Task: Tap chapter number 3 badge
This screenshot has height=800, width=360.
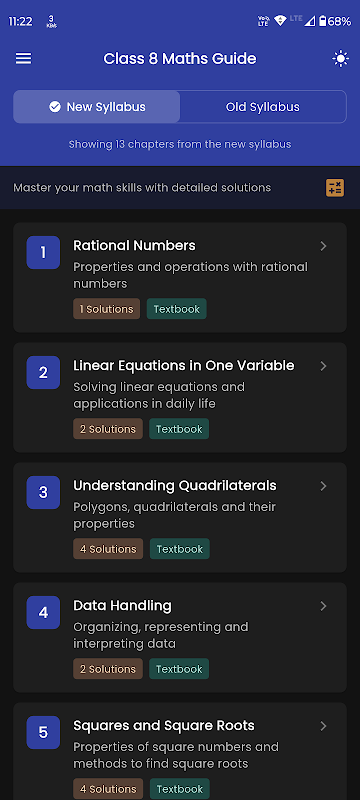Action: tap(43, 492)
